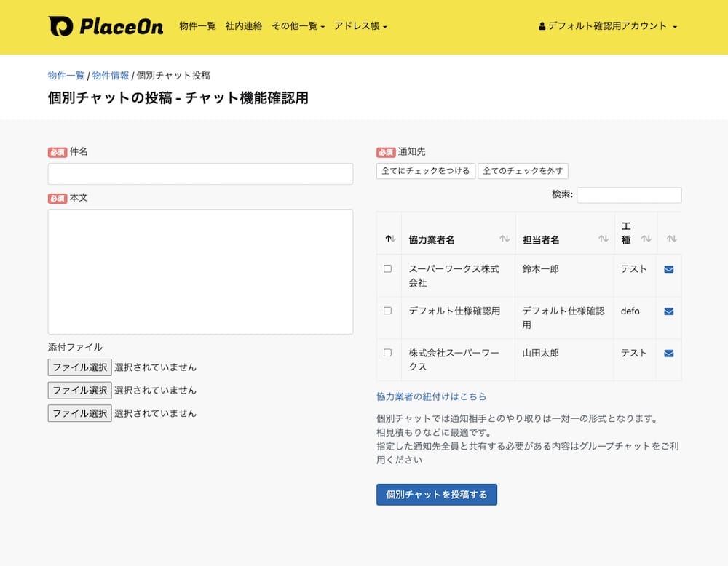Viewport: 728px width, 566px height.
Task: Click third ファイル選択 button
Action: tap(80, 413)
